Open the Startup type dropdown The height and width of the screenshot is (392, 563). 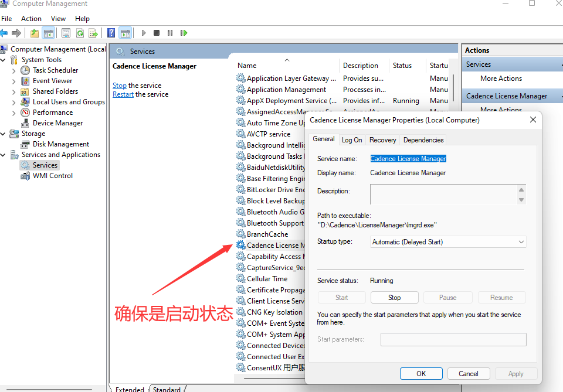(447, 242)
